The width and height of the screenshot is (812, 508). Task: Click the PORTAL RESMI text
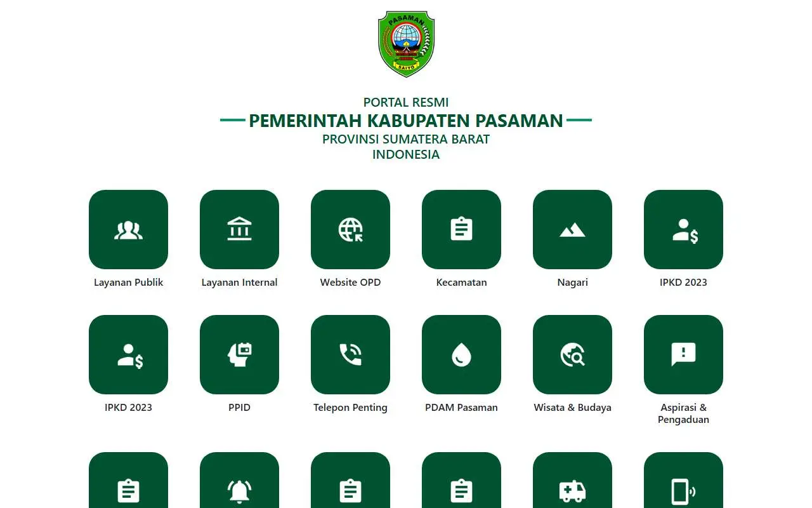406,102
